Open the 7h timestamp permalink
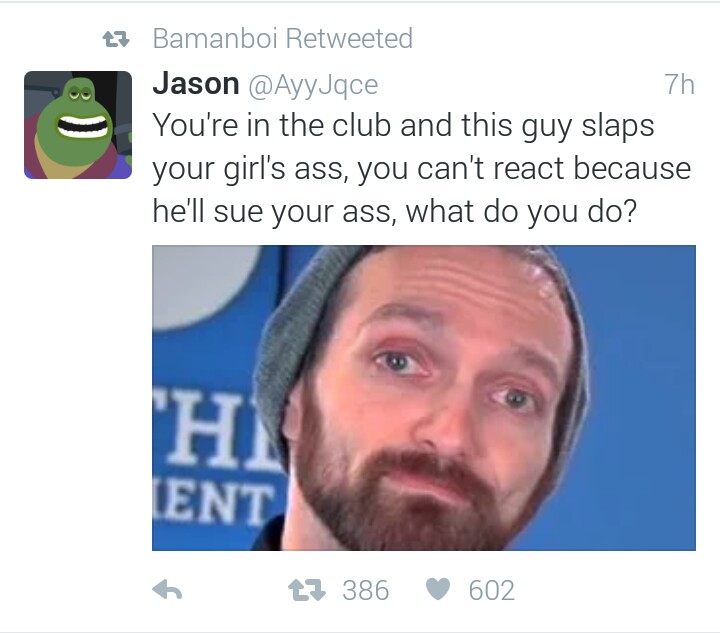The height and width of the screenshot is (633, 720). click(x=679, y=84)
